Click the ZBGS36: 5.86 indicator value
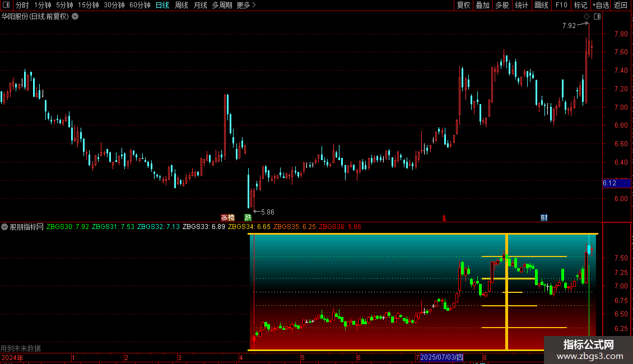The width and height of the screenshot is (633, 364). pyautogui.click(x=340, y=227)
